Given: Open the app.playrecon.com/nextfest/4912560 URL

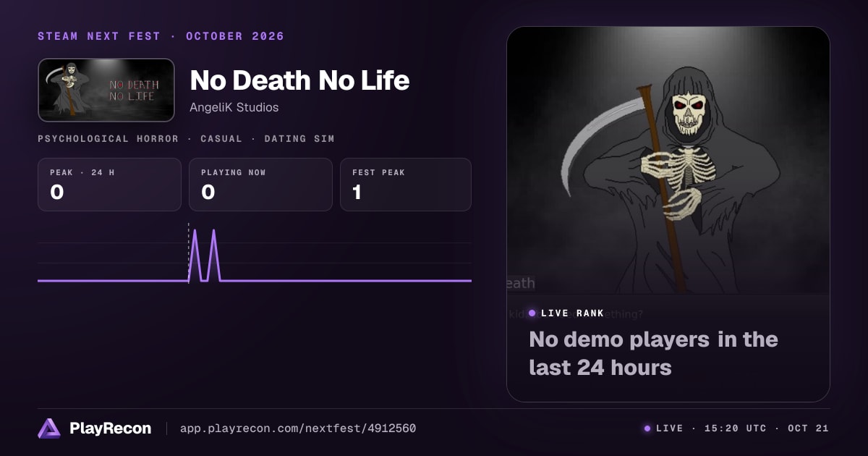Looking at the screenshot, I should pos(298,428).
